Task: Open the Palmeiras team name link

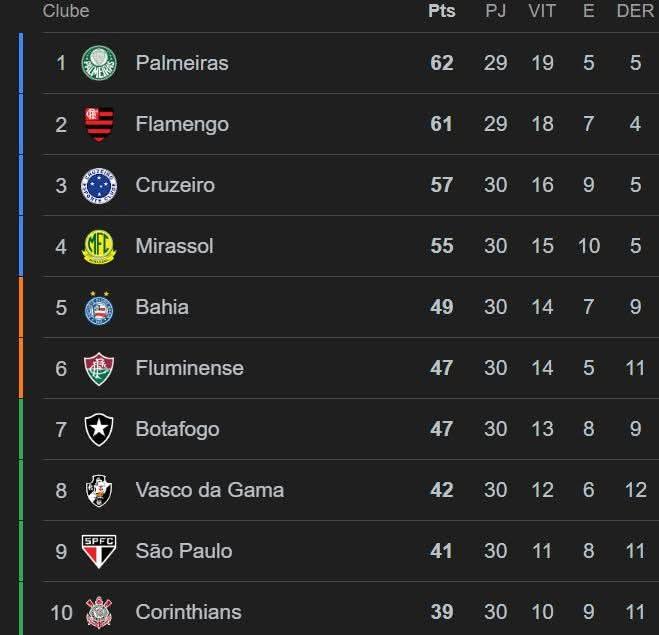Action: (x=182, y=63)
